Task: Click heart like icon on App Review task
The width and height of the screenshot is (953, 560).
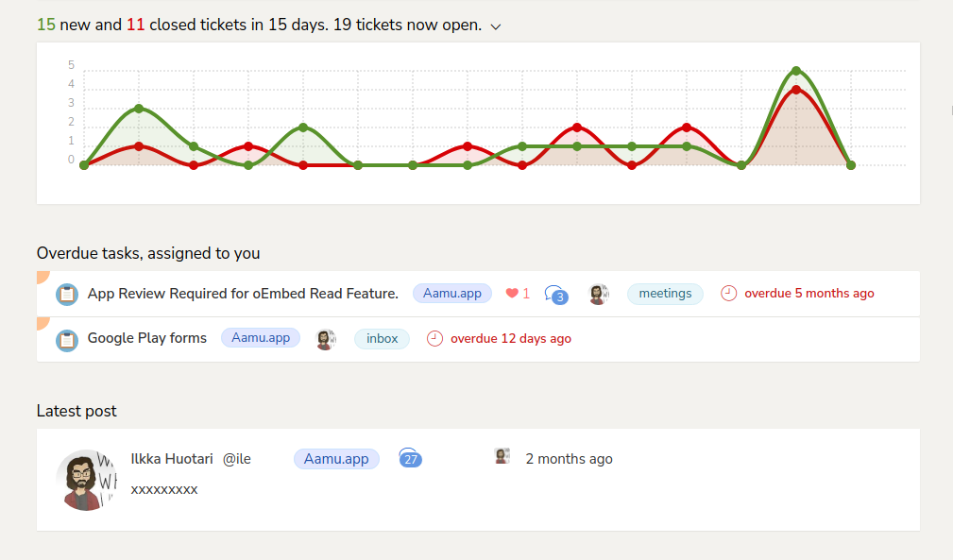Action: pos(512,294)
